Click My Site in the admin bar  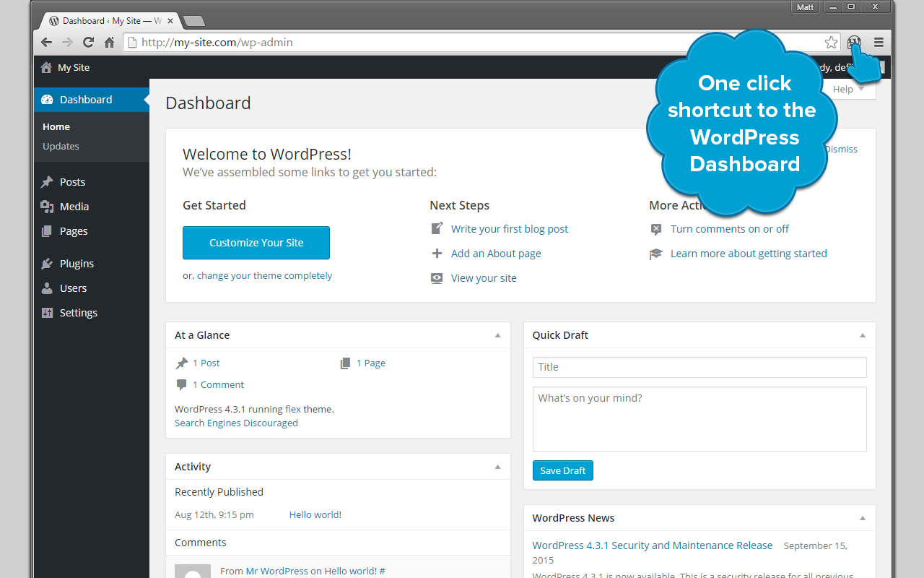coord(74,67)
